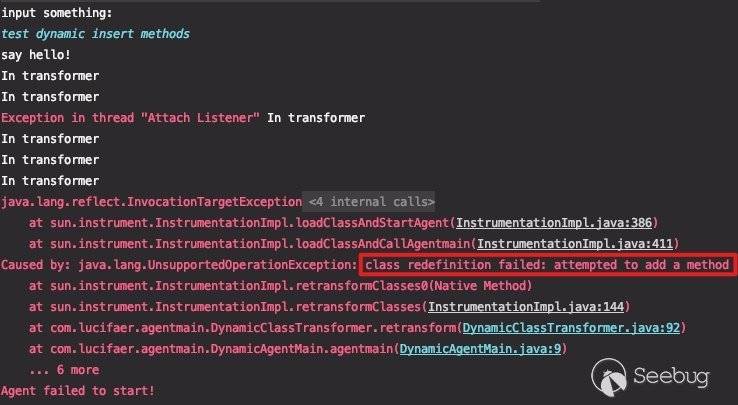Click the 'Exception in thread "Attach Listener"' text

pos(130,118)
